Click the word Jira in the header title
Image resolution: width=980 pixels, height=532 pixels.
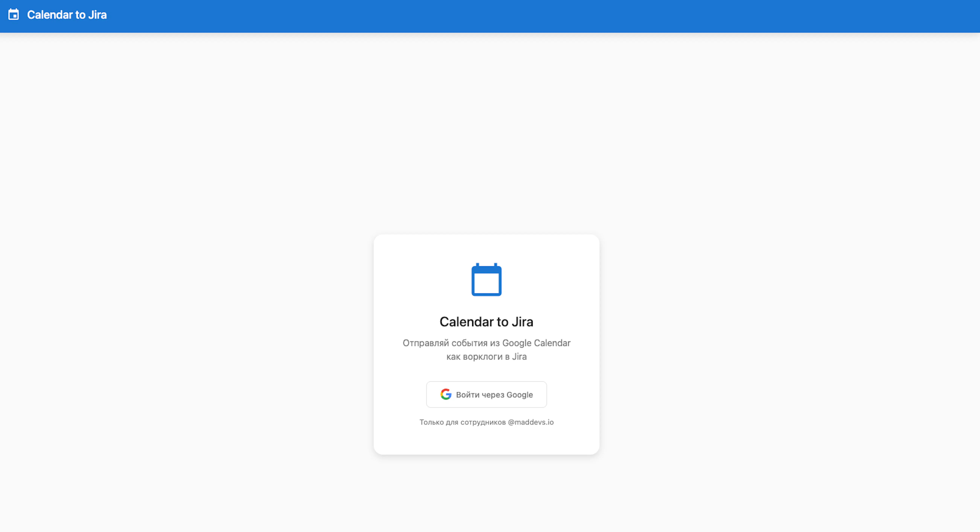point(97,15)
